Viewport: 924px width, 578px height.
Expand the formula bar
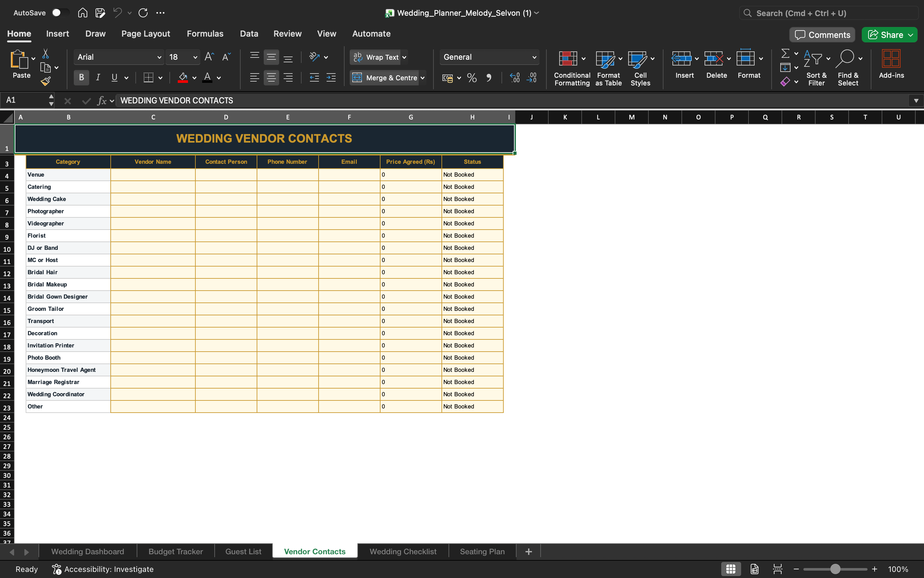916,101
